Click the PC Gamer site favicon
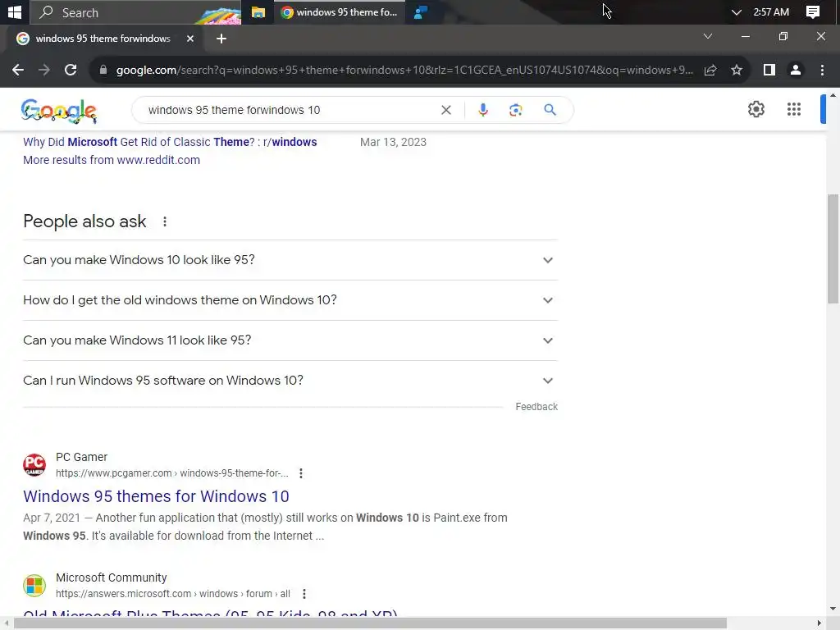 pos(34,464)
